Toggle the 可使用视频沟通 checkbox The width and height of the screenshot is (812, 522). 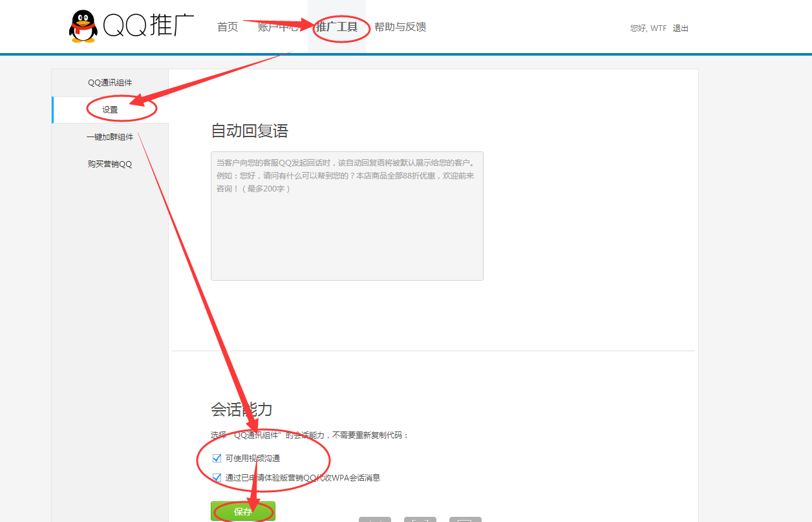pyautogui.click(x=217, y=459)
